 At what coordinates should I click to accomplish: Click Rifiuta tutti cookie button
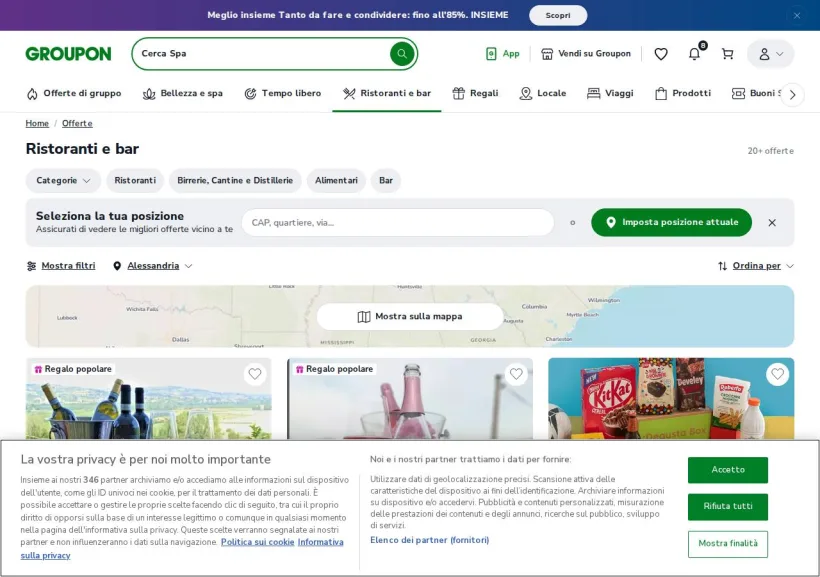pos(727,506)
